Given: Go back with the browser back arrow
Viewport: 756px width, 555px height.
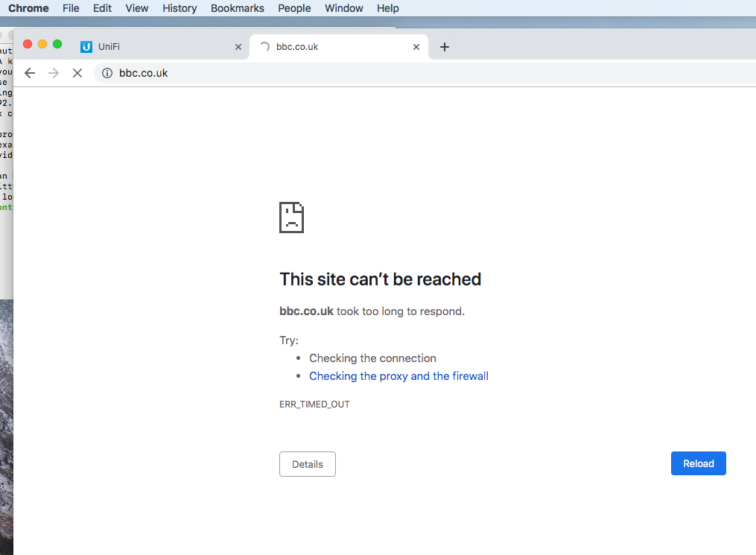Looking at the screenshot, I should [30, 73].
